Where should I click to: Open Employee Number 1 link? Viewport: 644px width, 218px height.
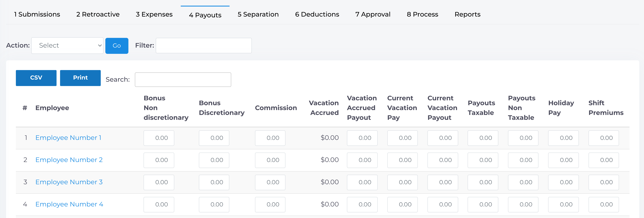click(68, 138)
